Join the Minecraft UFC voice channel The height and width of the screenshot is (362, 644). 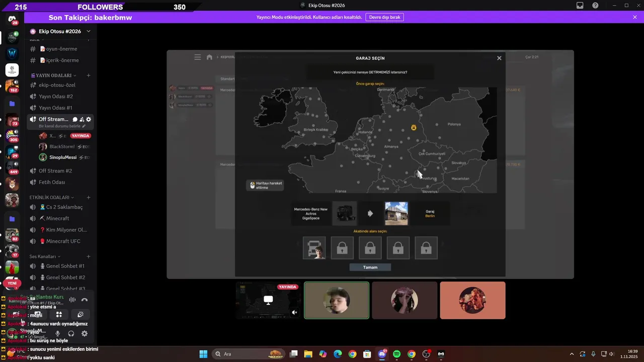(60, 241)
